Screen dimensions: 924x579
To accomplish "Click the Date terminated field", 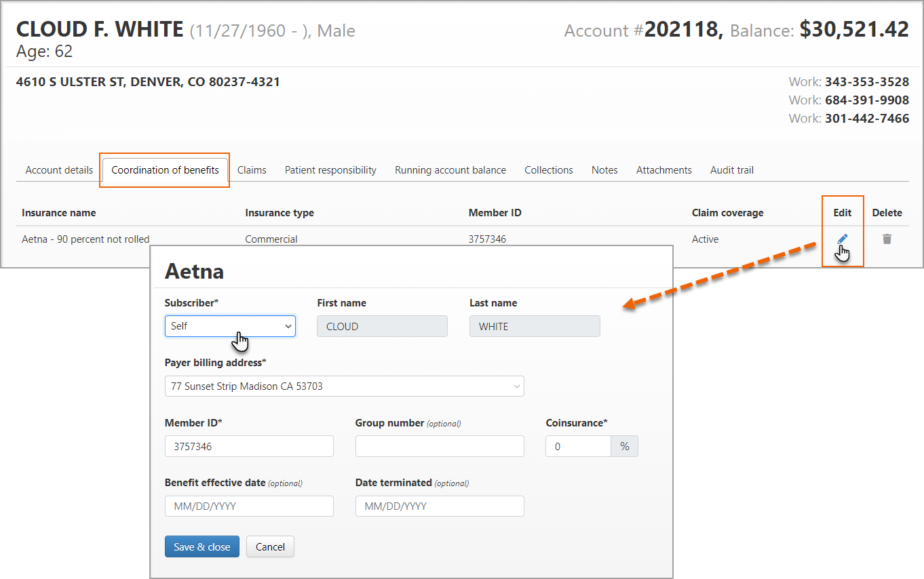I will [440, 506].
